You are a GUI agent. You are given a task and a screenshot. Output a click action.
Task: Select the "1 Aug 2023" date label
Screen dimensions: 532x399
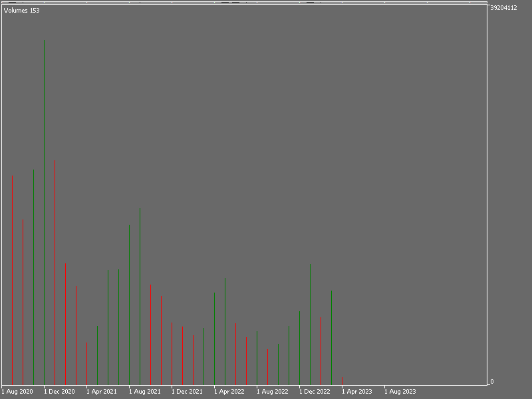(400, 392)
